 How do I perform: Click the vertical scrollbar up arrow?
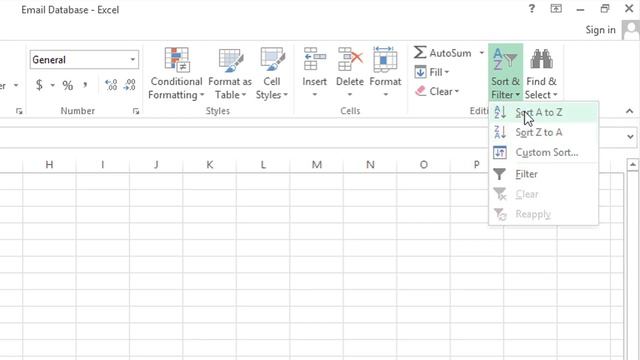[633, 165]
